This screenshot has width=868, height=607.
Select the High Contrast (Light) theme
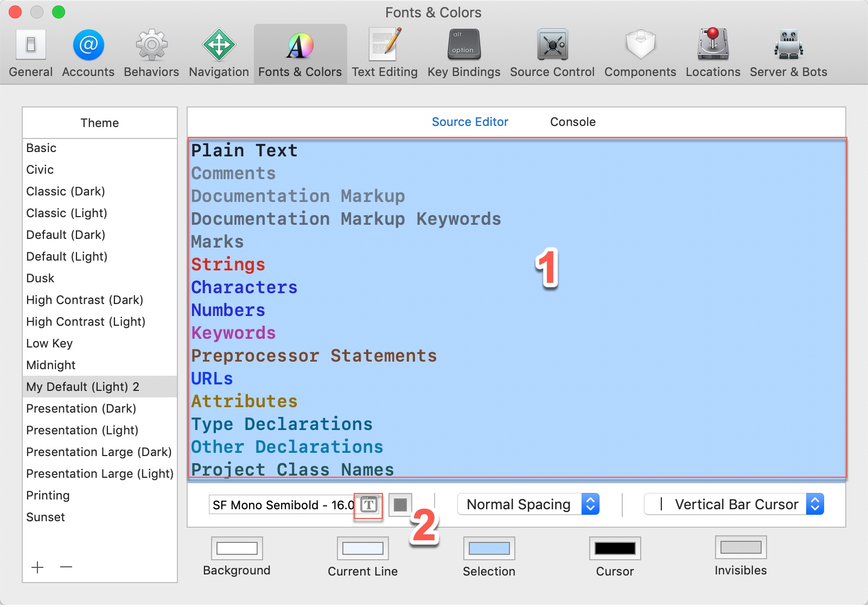(x=100, y=321)
